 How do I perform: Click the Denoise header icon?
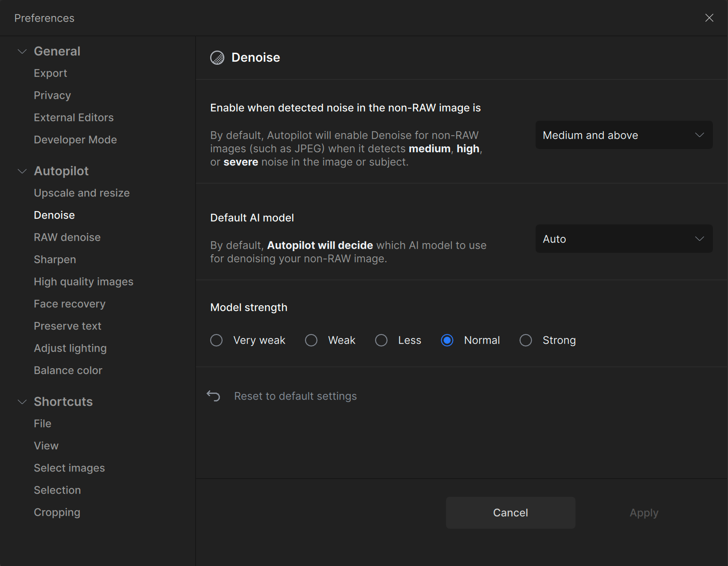(x=217, y=58)
